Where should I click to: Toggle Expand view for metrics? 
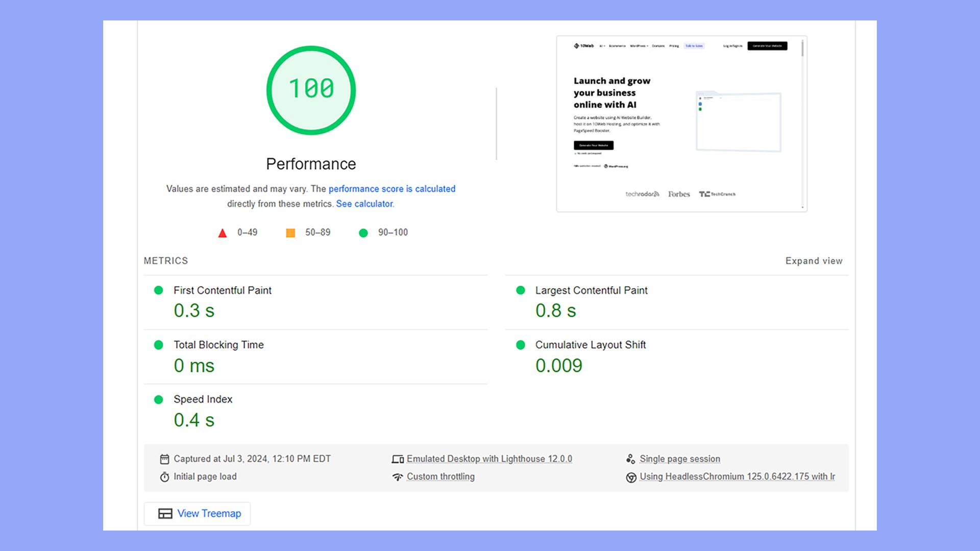pos(814,261)
